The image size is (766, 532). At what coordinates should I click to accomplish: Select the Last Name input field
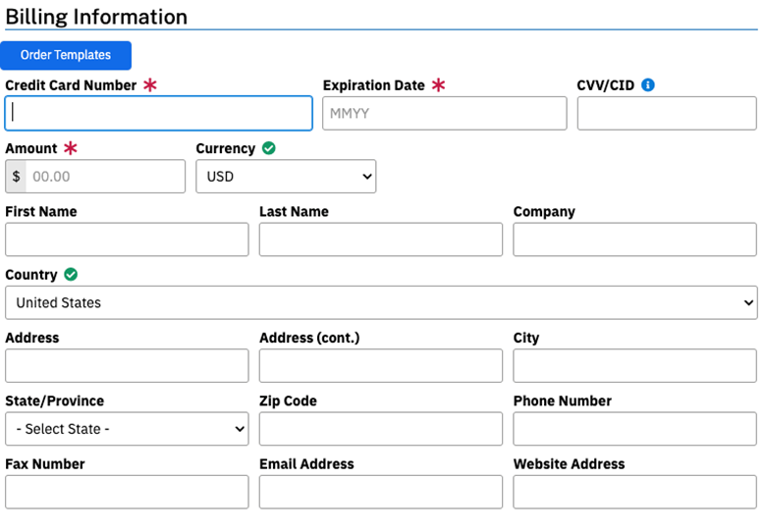coord(381,239)
